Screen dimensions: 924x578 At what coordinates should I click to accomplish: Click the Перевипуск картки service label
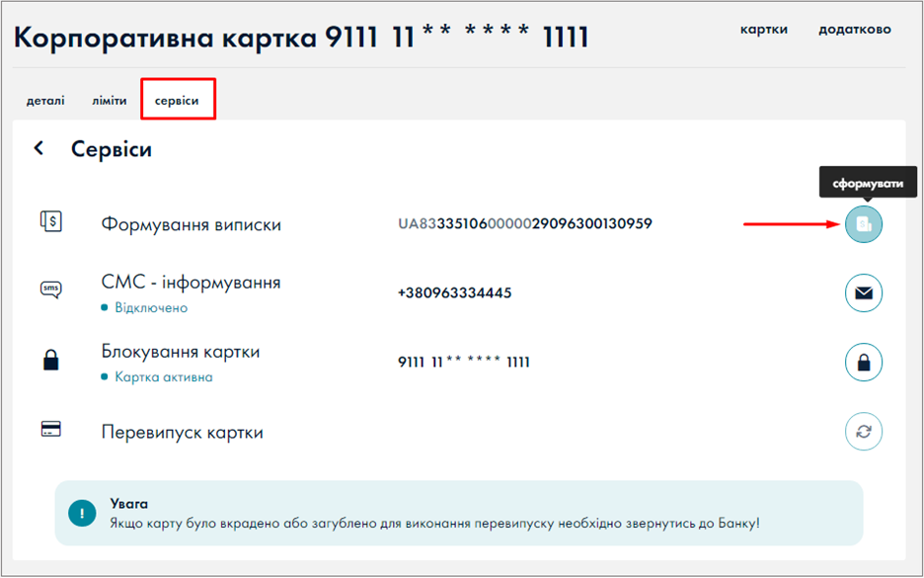pos(182,433)
